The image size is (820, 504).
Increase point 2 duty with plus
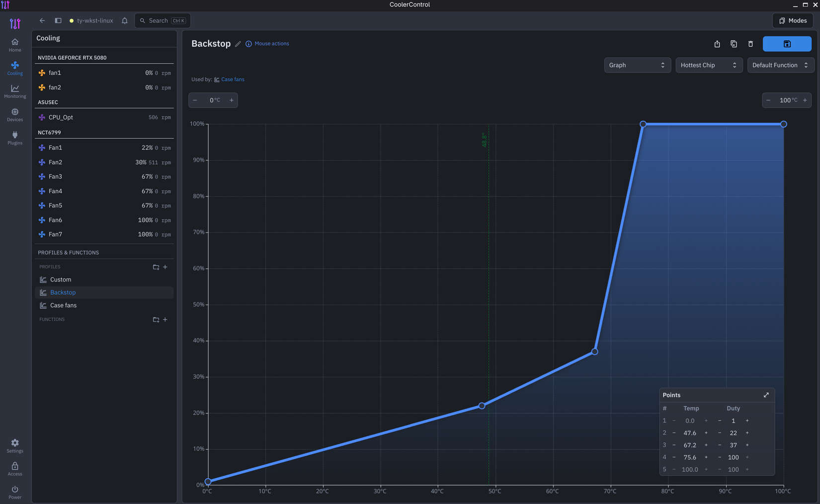point(747,433)
